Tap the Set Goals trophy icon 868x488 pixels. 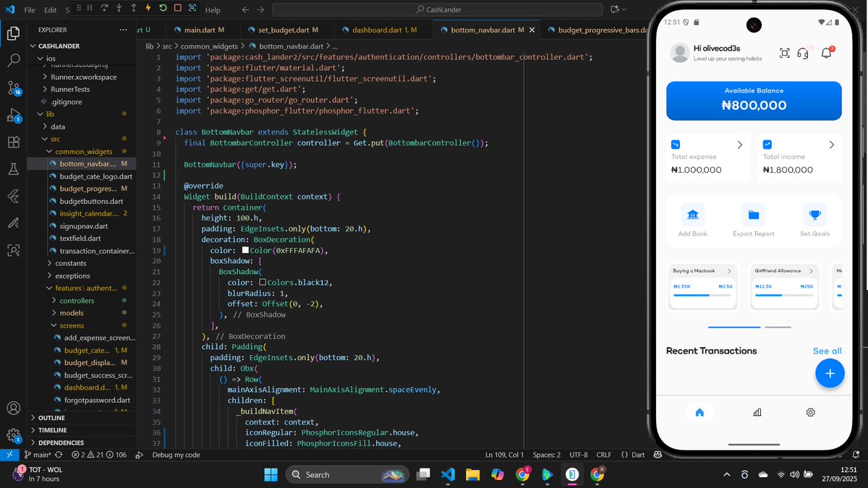coord(815,215)
